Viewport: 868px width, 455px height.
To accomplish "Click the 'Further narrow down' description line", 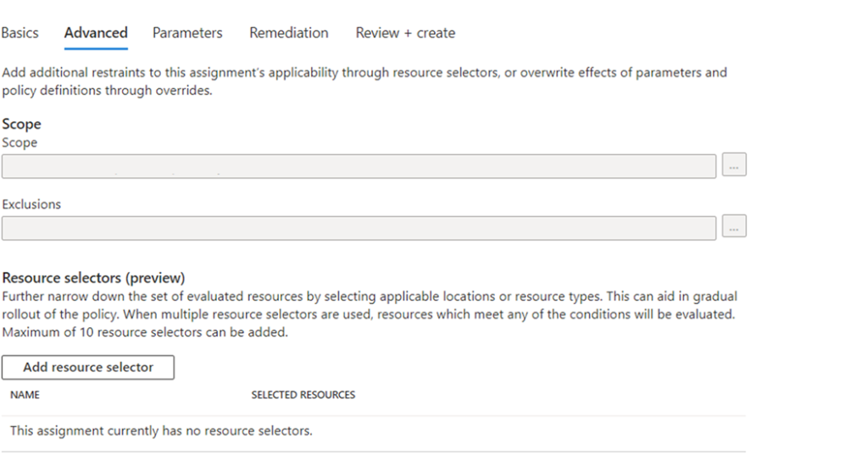I will [x=370, y=297].
